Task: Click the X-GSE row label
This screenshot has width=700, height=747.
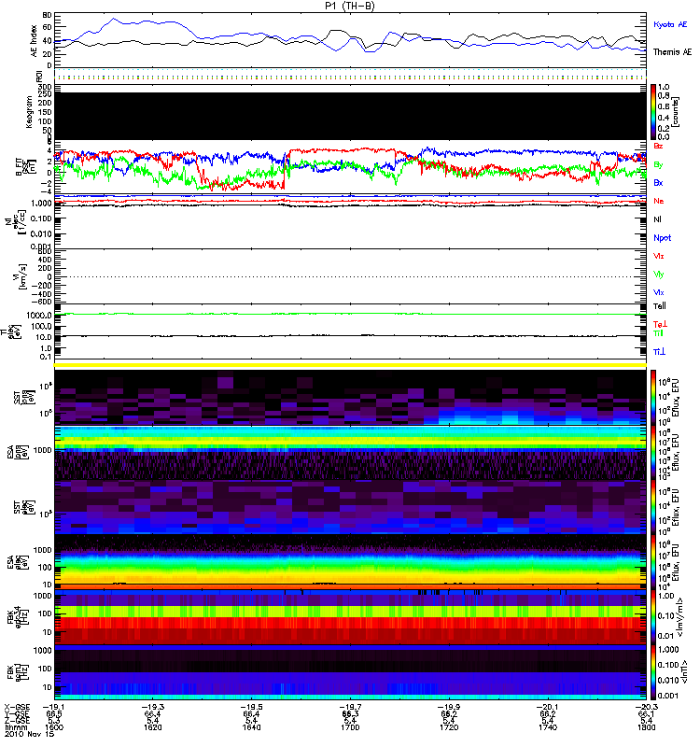Action: point(17,707)
